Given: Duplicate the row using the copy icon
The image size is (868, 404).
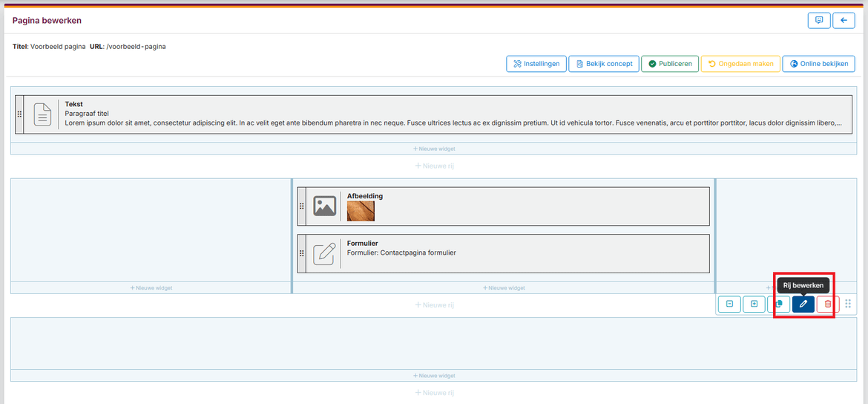Looking at the screenshot, I should pyautogui.click(x=778, y=304).
